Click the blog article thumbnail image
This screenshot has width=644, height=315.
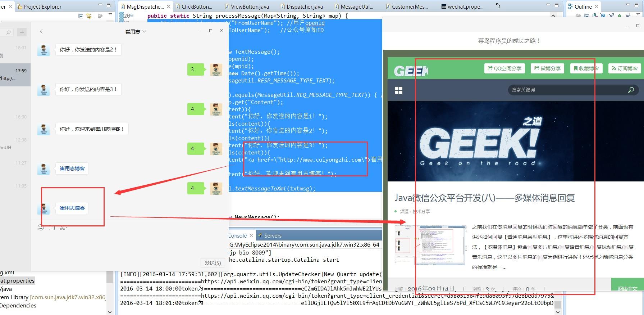pyautogui.click(x=430, y=245)
